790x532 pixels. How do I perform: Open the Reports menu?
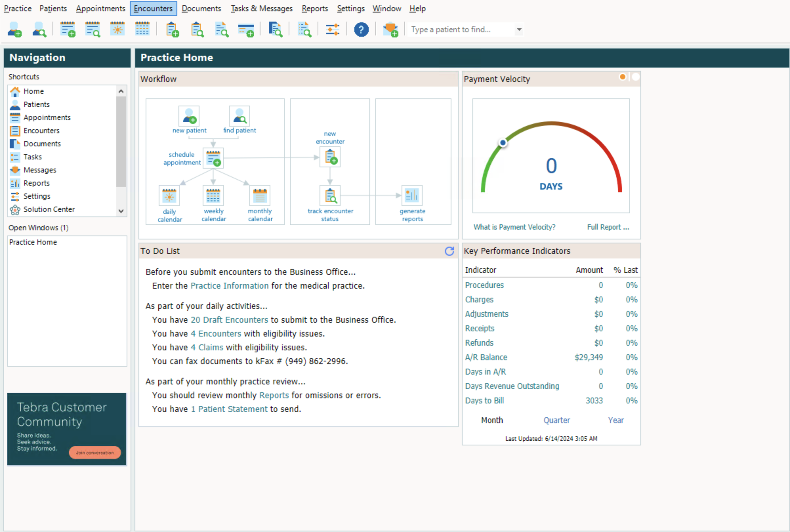pyautogui.click(x=315, y=9)
